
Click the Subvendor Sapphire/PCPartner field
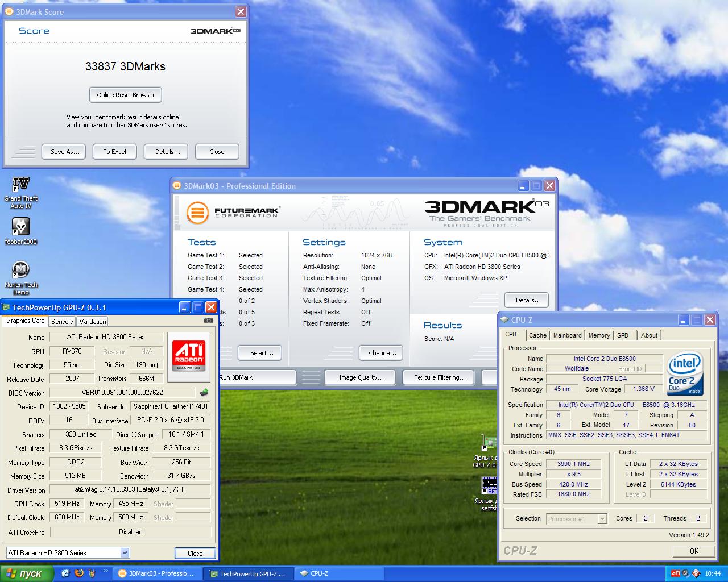171,406
